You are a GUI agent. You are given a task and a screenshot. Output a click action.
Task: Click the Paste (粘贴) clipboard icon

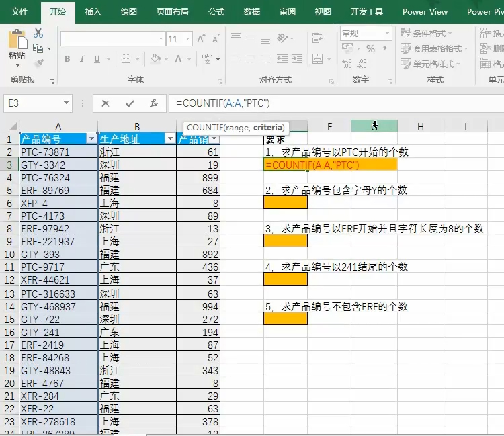pyautogui.click(x=17, y=42)
